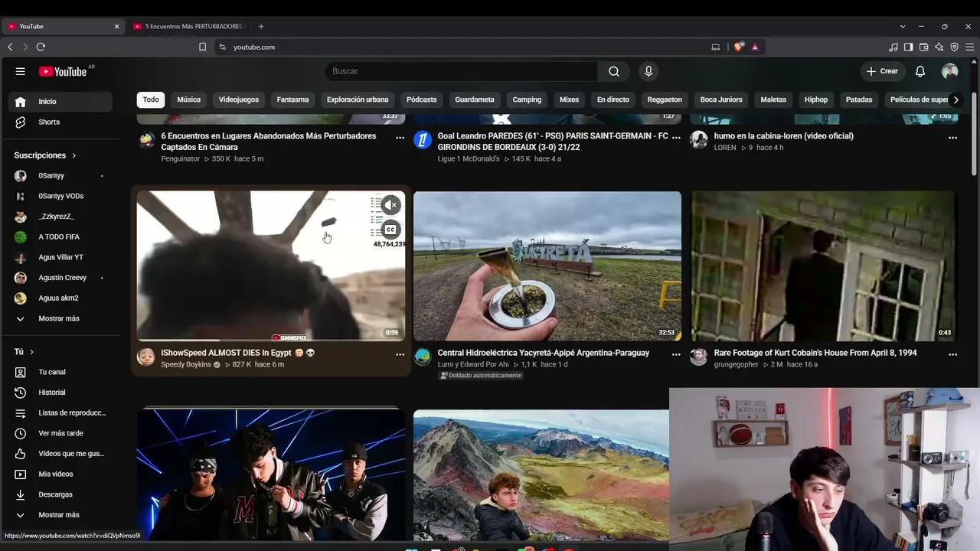The height and width of the screenshot is (551, 980).
Task: Open Ver más tarde in the sidebar
Action: pyautogui.click(x=60, y=433)
